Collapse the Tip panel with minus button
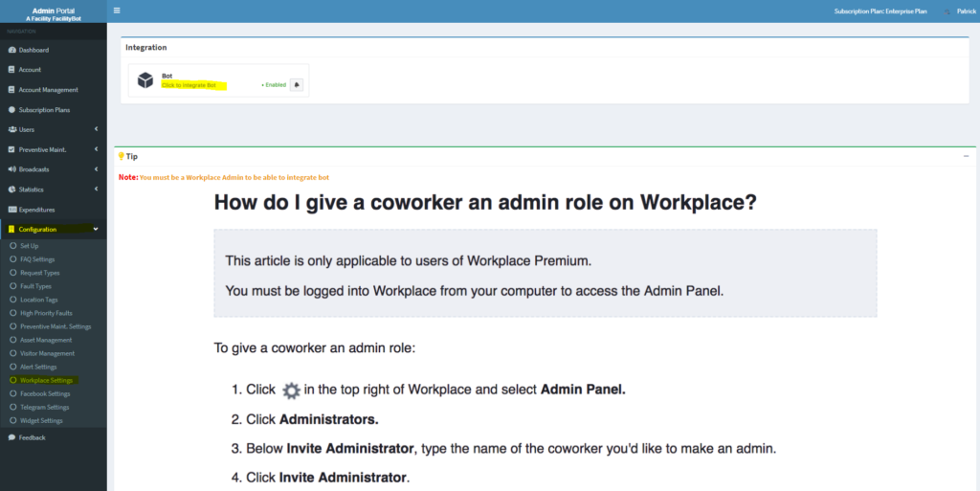Image resolution: width=980 pixels, height=491 pixels. tap(966, 156)
